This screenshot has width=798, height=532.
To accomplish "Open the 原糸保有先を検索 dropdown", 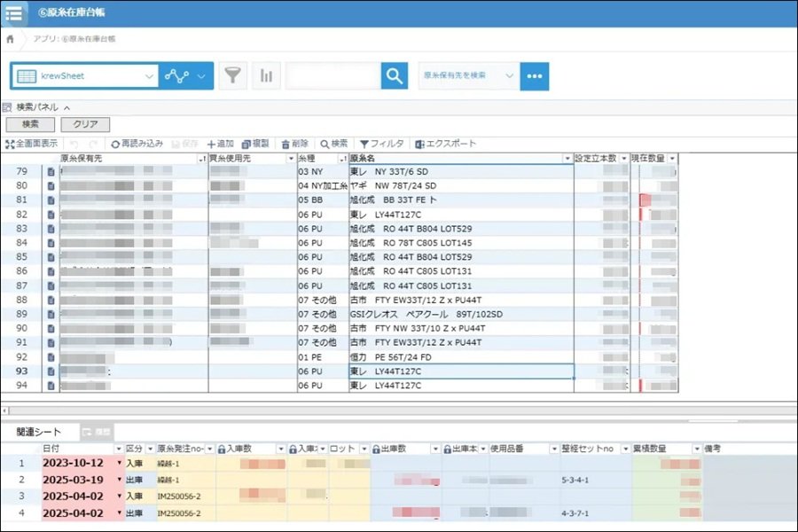I will [x=469, y=76].
